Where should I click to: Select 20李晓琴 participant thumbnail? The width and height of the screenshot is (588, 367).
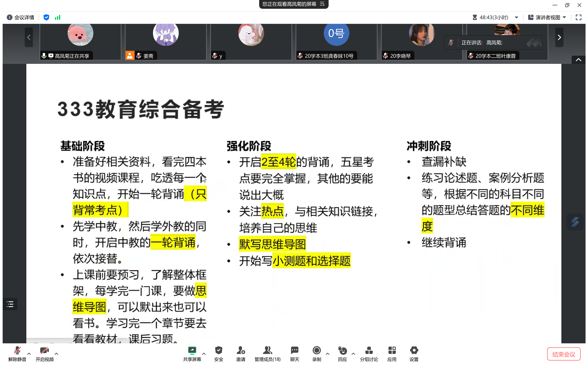(422, 42)
